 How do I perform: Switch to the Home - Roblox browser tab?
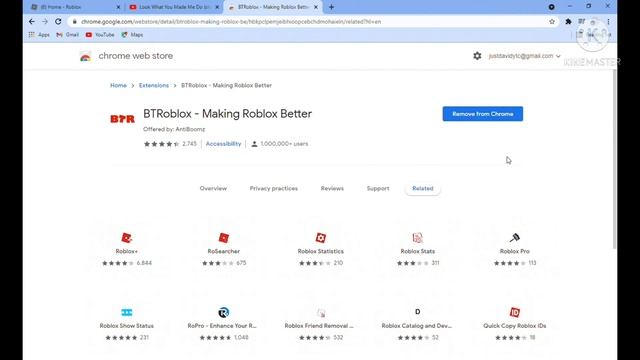tap(76, 7)
